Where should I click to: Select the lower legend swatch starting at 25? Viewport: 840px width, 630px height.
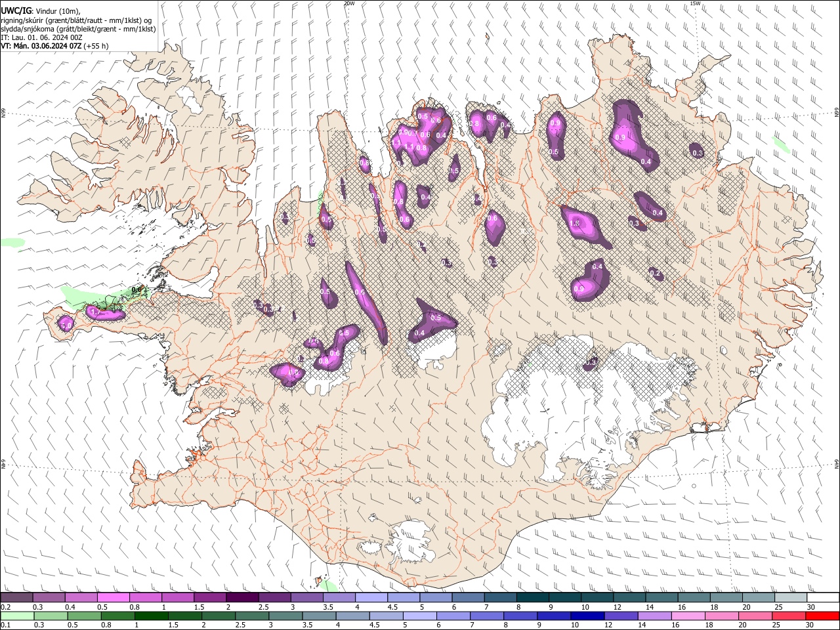787,616
